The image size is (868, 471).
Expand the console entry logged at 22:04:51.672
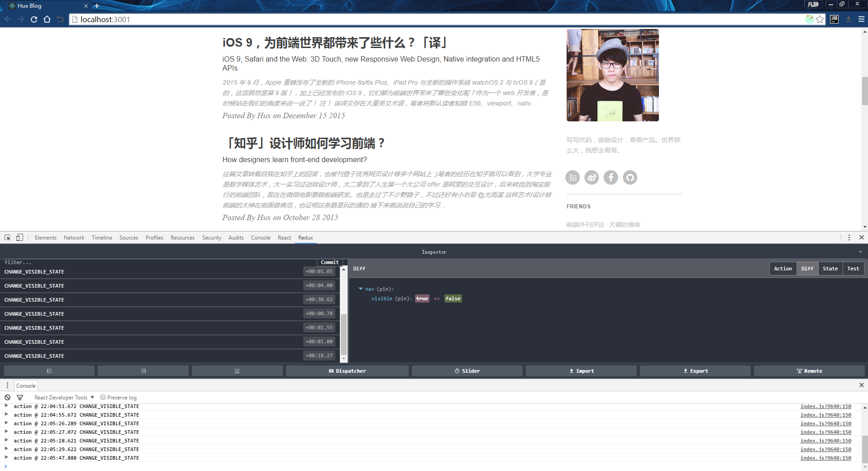click(6, 406)
